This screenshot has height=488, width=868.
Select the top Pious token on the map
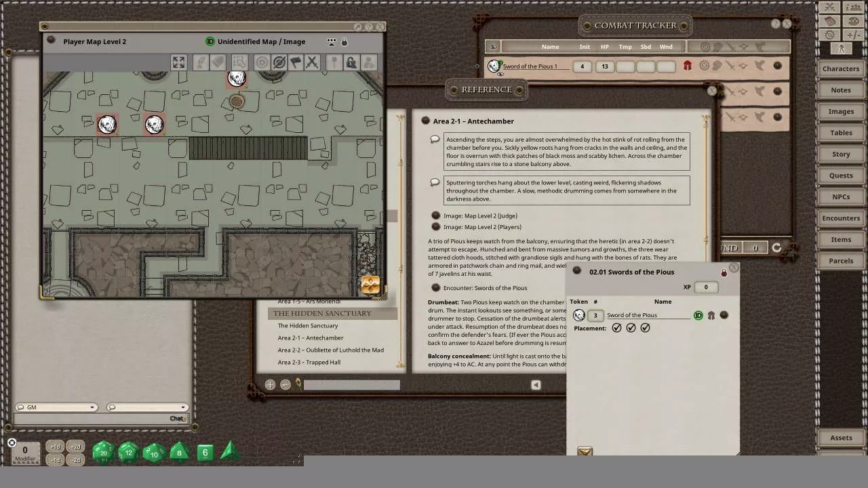(x=237, y=79)
